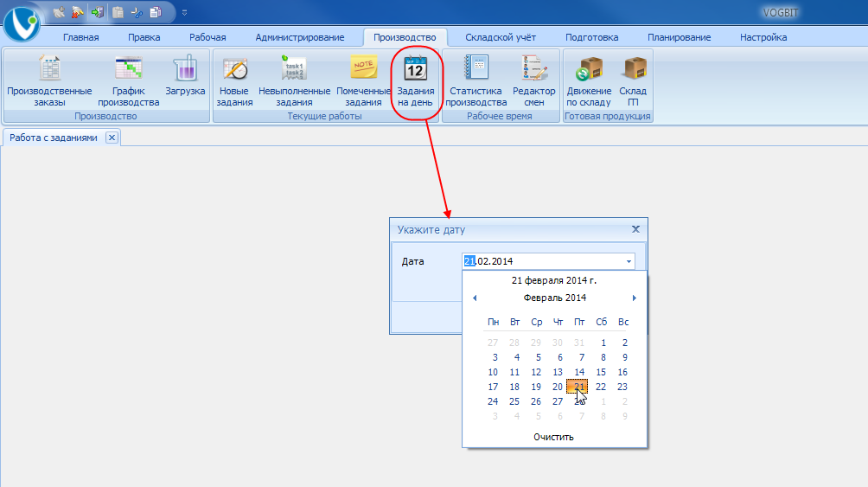Click the disconnect (plug with red X) icon
The width and height of the screenshot is (868, 487).
(78, 11)
